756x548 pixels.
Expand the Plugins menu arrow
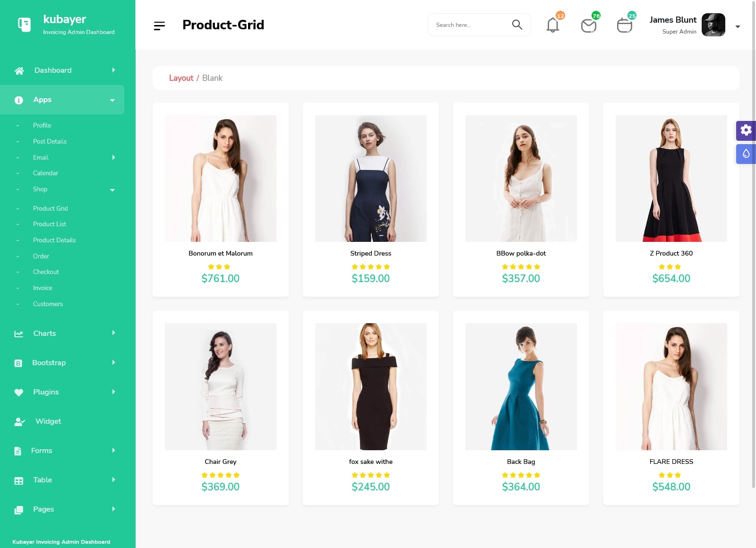[113, 392]
